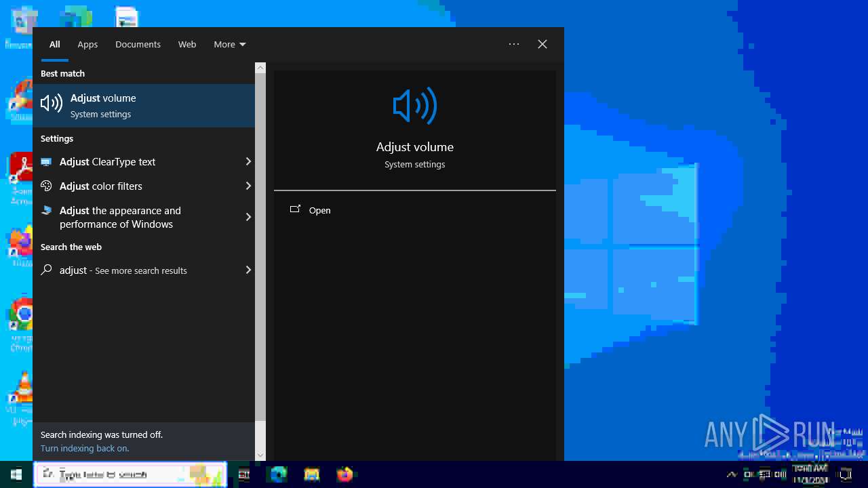Expand arrow for Adjust the appearance and performance
Screen dimensions: 868x488
point(248,217)
